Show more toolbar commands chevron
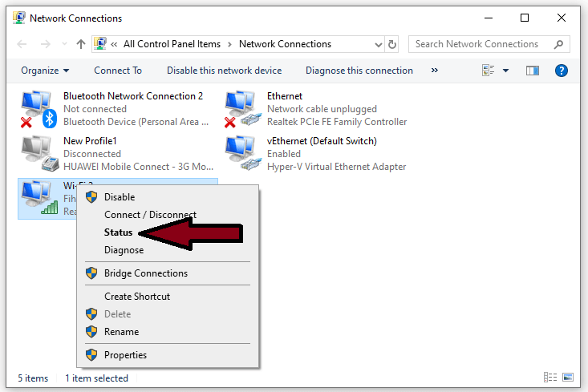This screenshot has height=392, width=588. [x=435, y=71]
